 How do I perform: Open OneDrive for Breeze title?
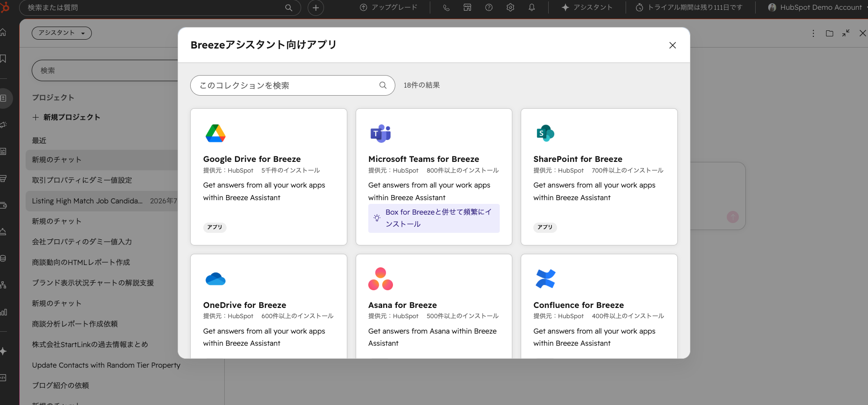click(245, 305)
